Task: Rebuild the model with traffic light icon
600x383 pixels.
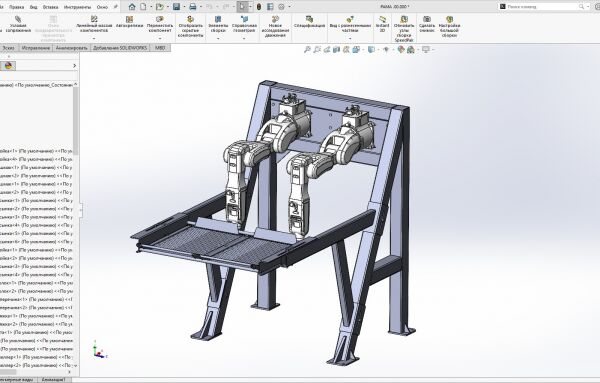Action: (259, 7)
